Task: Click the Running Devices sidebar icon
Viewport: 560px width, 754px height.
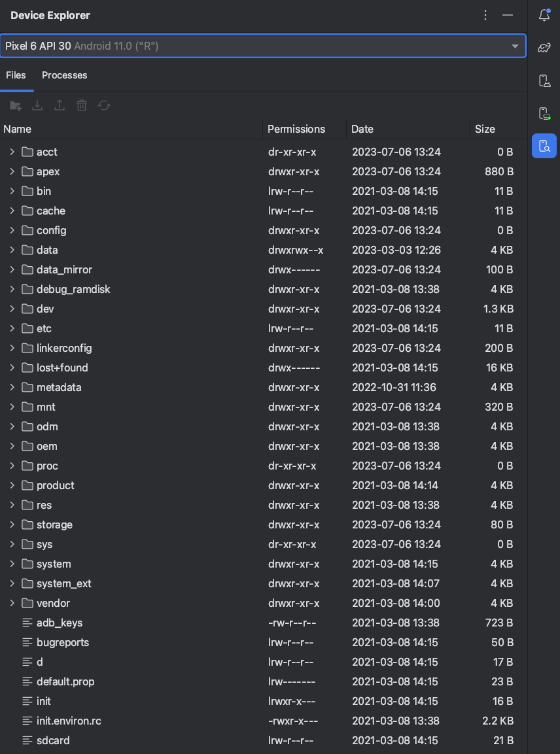Action: (544, 113)
